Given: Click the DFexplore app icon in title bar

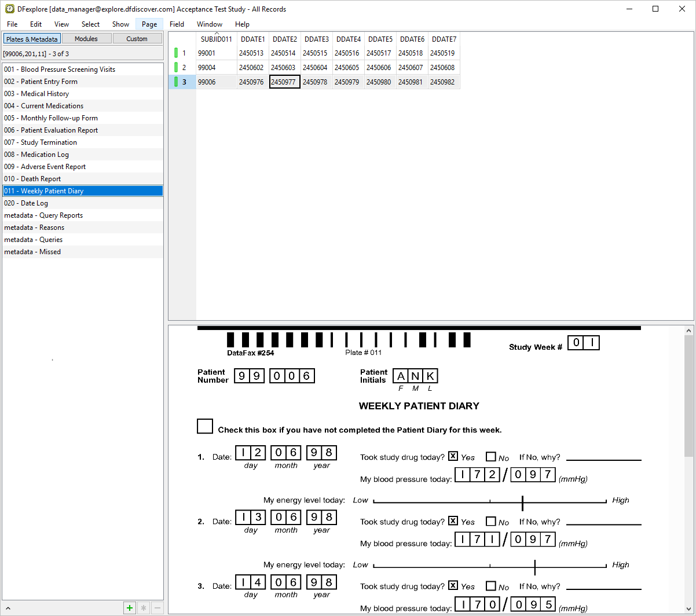Looking at the screenshot, I should (x=9, y=9).
